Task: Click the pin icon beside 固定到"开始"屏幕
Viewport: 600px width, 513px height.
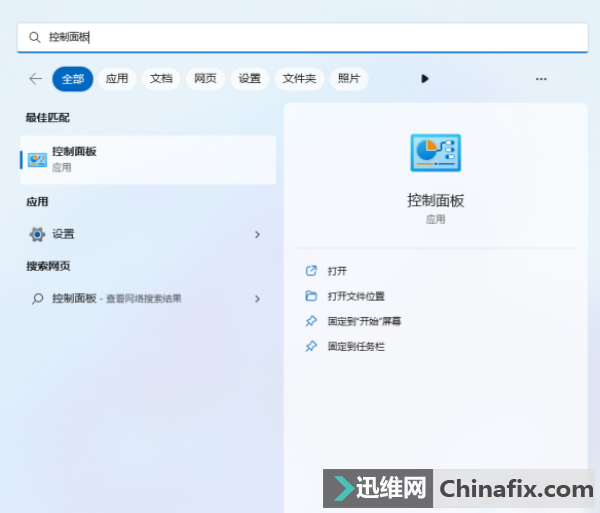Action: click(311, 321)
